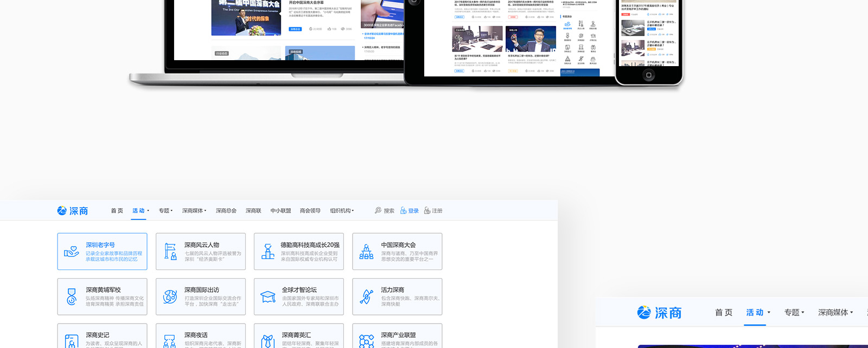
Task: Click the conference people icon on the 中国深商大会 card
Action: pyautogui.click(x=367, y=252)
